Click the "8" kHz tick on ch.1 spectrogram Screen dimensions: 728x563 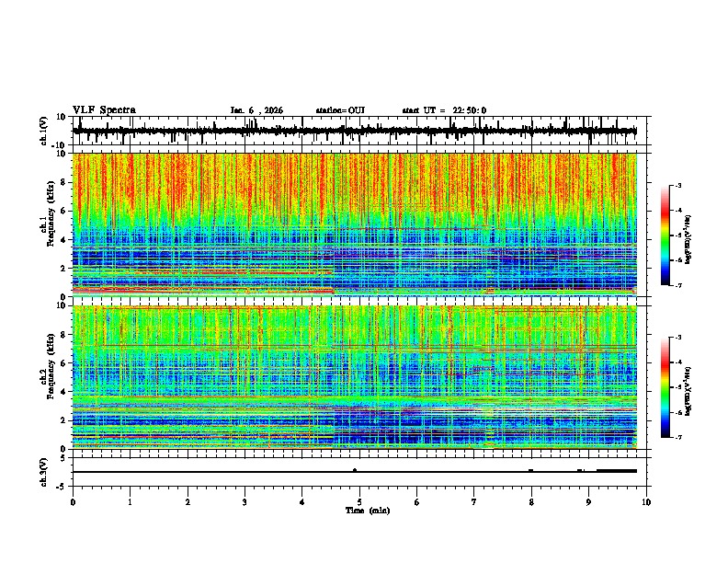(x=64, y=182)
